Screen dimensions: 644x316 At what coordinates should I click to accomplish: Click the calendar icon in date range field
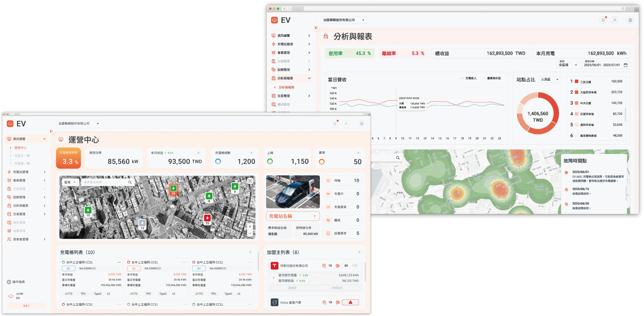626,65
